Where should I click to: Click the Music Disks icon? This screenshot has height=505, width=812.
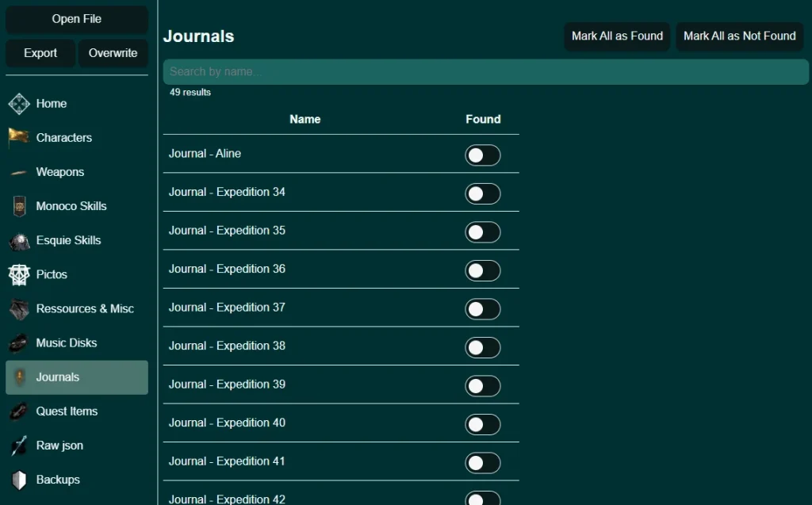[x=19, y=343]
